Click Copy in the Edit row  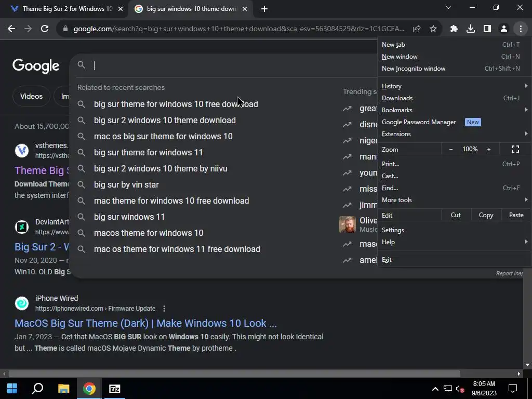pyautogui.click(x=486, y=215)
